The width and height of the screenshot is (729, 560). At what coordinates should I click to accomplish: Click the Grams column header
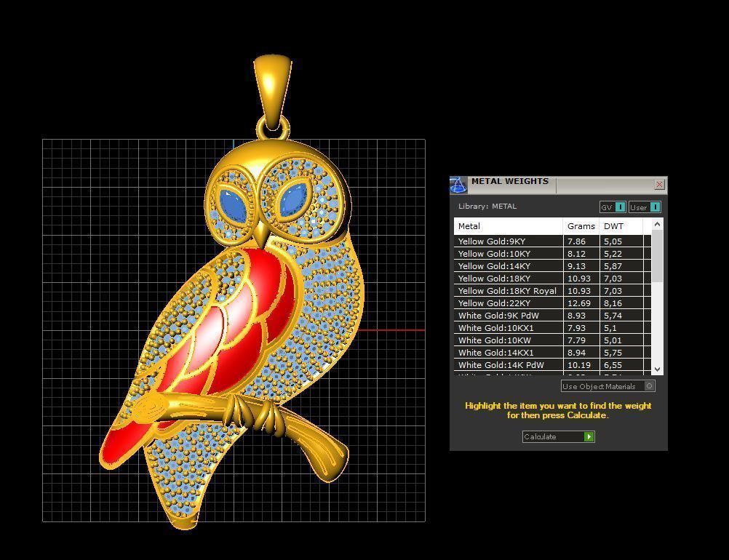[581, 226]
